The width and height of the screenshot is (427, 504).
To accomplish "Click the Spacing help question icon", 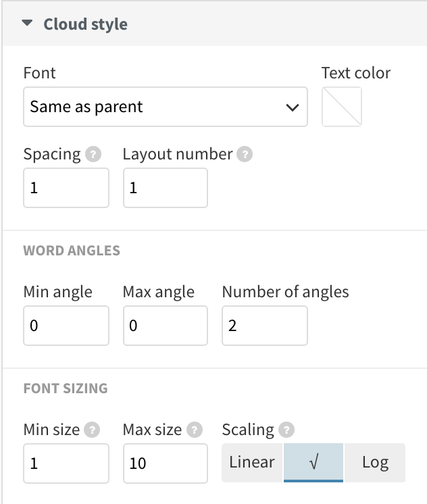I will 93,154.
